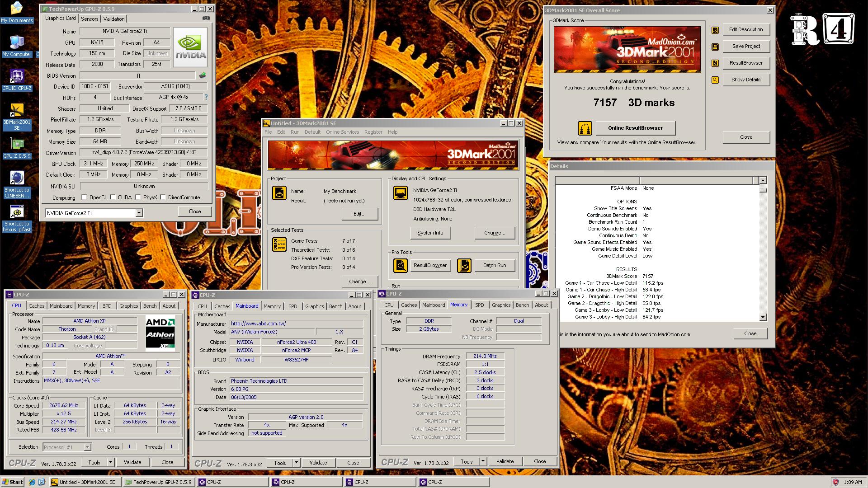
Task: Enable the DirectCompute checkbox
Action: (163, 197)
